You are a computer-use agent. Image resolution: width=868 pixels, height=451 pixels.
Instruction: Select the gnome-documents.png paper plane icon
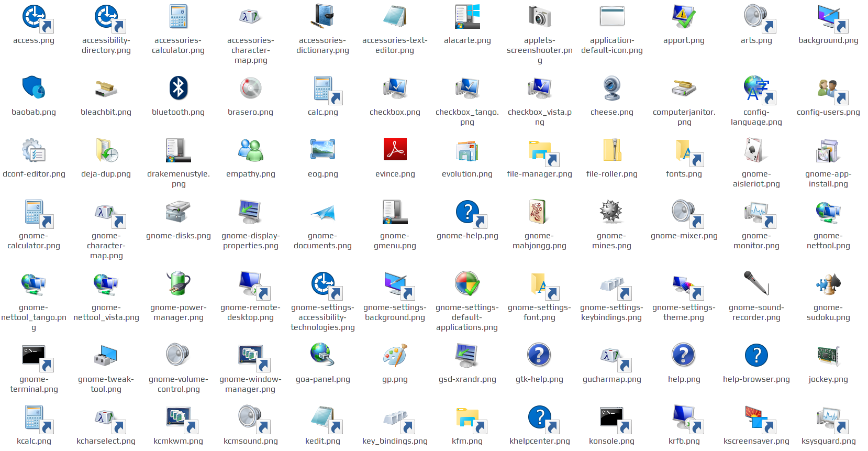pyautogui.click(x=323, y=213)
